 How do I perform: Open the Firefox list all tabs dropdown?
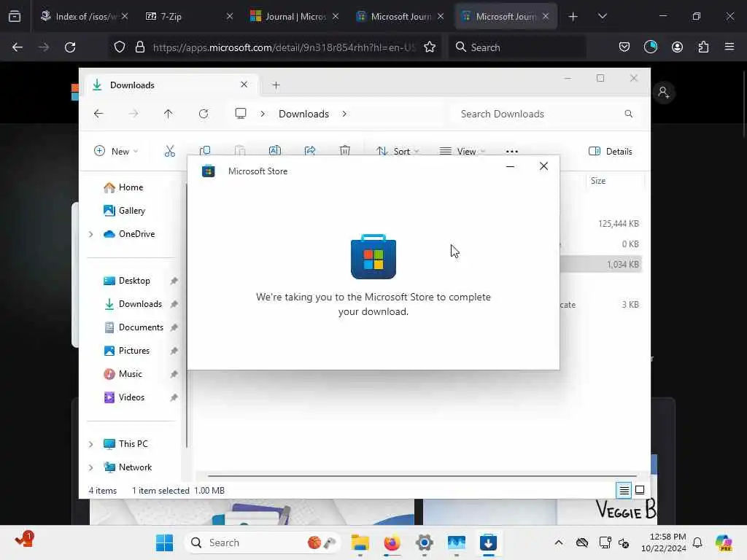(x=602, y=16)
